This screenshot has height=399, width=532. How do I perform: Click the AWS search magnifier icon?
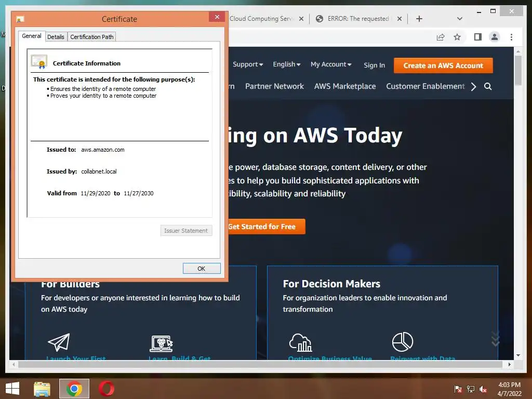pyautogui.click(x=488, y=87)
